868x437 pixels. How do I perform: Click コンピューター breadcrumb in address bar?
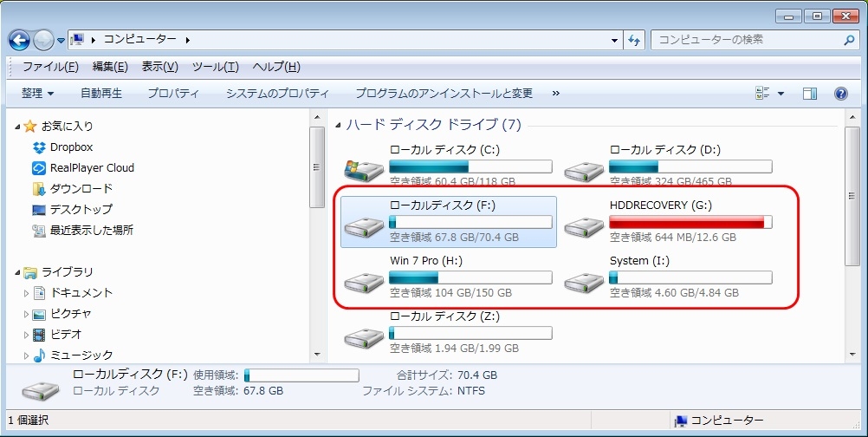click(140, 39)
